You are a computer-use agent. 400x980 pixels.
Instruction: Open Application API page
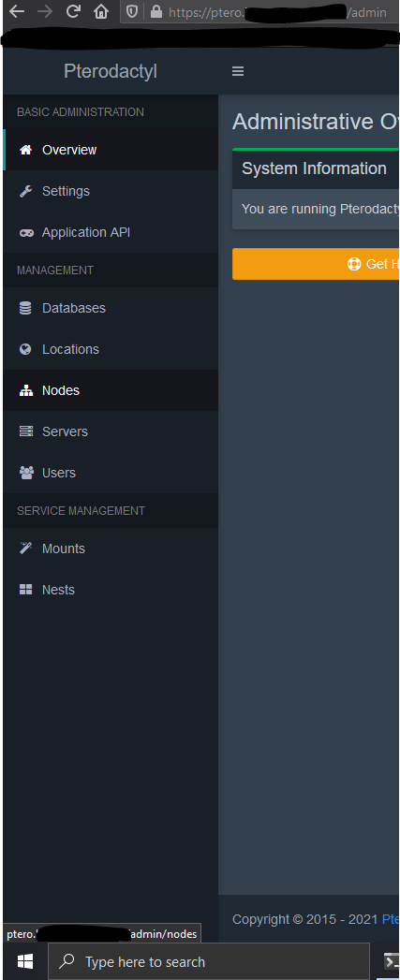coord(111,232)
